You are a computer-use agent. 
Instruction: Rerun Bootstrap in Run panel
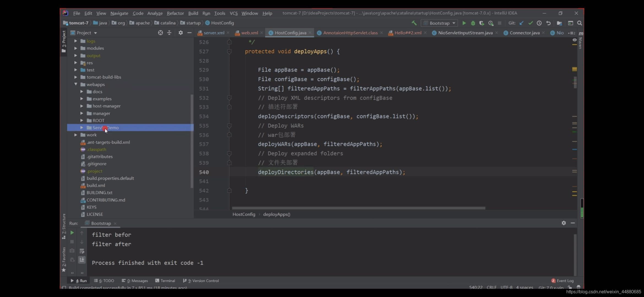[x=72, y=233]
